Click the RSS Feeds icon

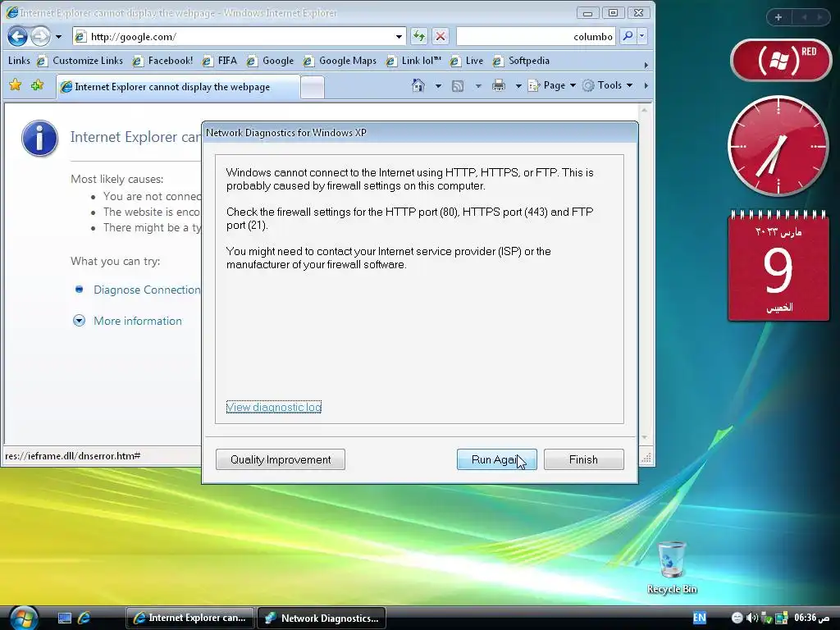click(x=458, y=85)
